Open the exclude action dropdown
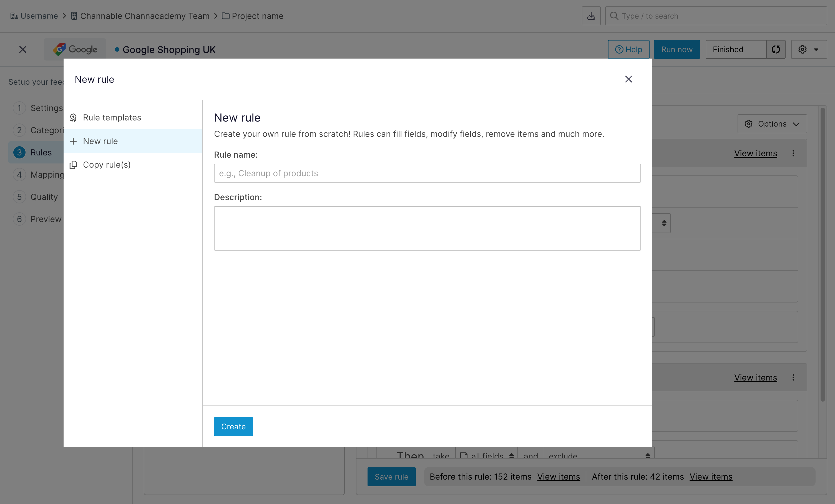Viewport: 835px width, 504px height. tap(599, 453)
